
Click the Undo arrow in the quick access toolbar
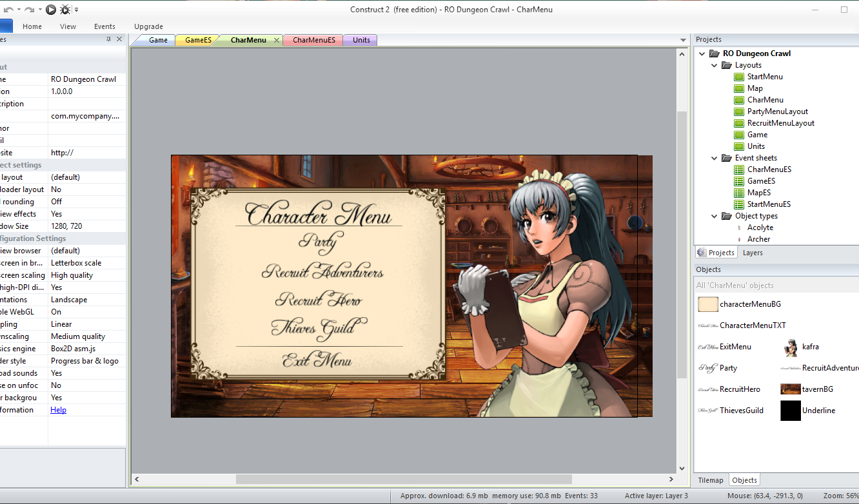pyautogui.click(x=7, y=10)
